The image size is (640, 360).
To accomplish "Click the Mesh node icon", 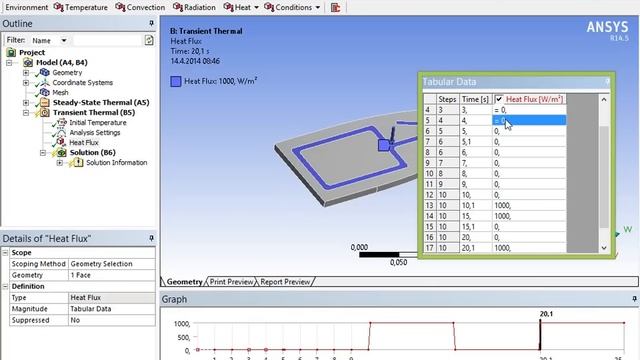I will [44, 92].
